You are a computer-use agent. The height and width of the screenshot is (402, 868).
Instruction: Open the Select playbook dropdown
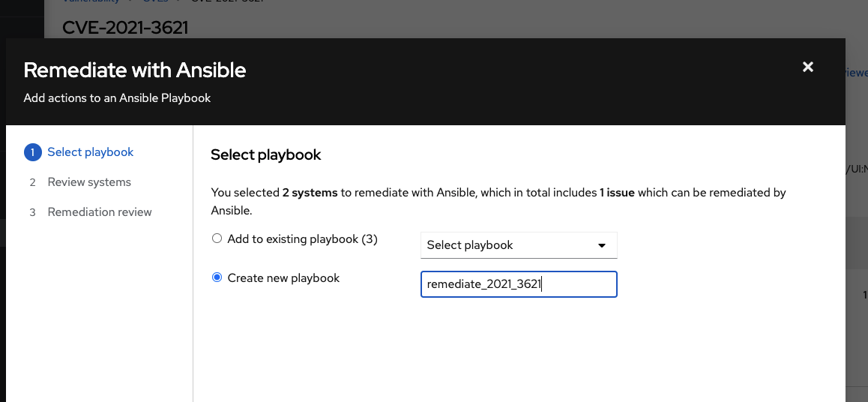[x=519, y=245]
